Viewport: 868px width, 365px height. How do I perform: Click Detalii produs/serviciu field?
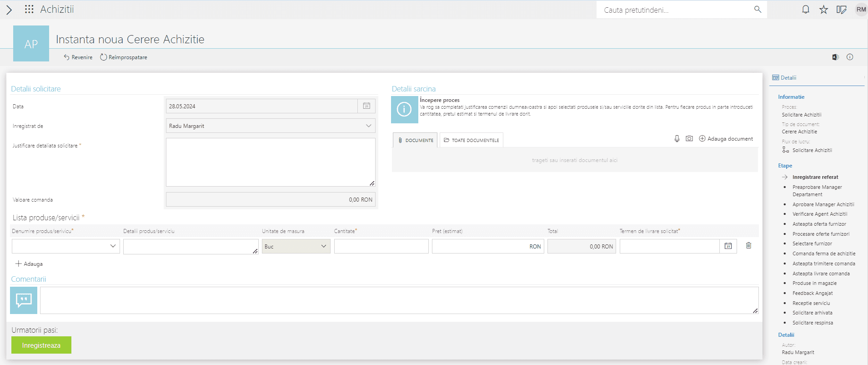point(191,246)
